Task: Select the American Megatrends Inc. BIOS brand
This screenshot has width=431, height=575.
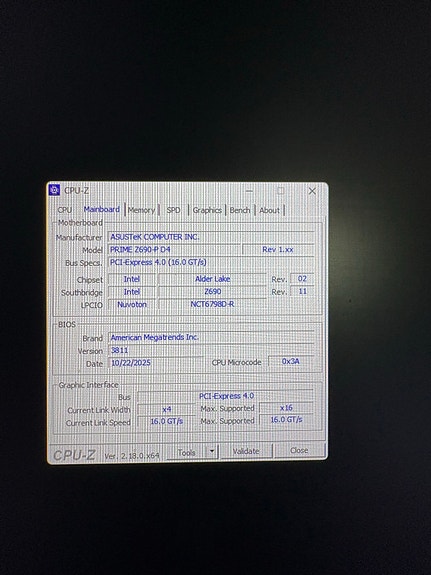Action: pos(211,337)
